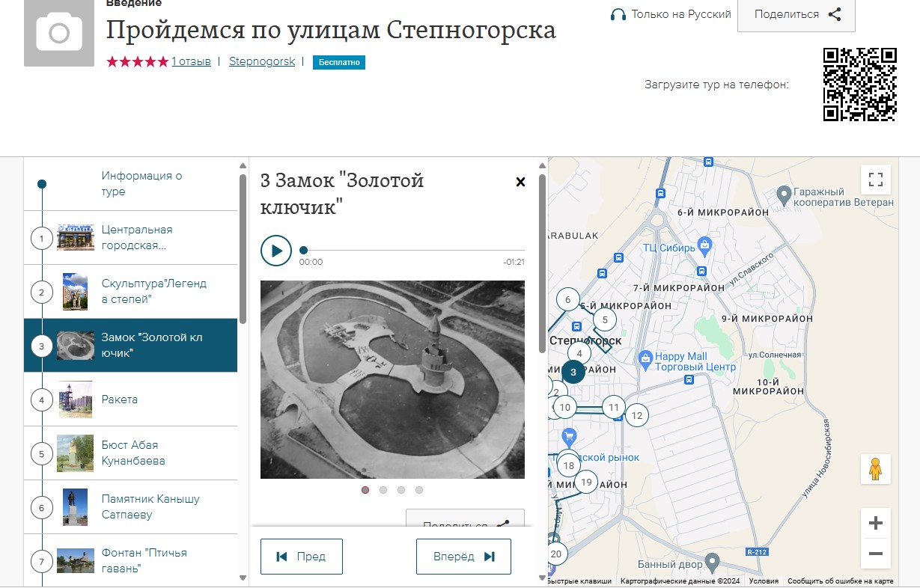Click the Happy Mall map pin
Screen dimensions: 920x588
click(x=645, y=358)
